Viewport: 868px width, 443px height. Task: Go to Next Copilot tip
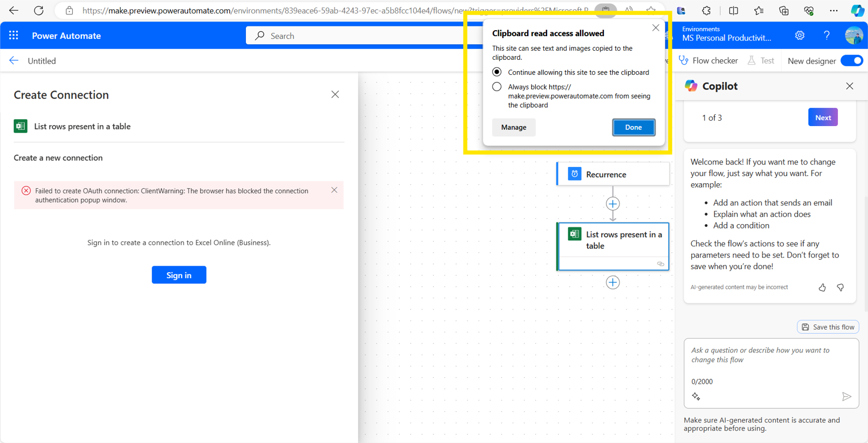click(823, 117)
